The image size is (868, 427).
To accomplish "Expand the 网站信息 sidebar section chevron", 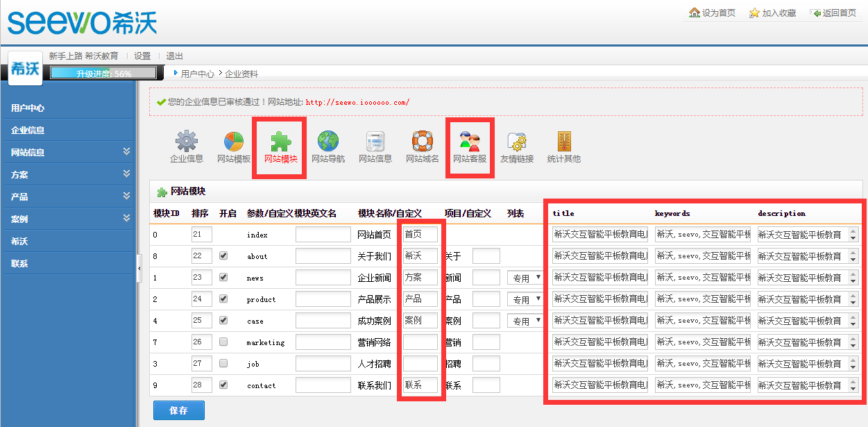I will [x=126, y=151].
